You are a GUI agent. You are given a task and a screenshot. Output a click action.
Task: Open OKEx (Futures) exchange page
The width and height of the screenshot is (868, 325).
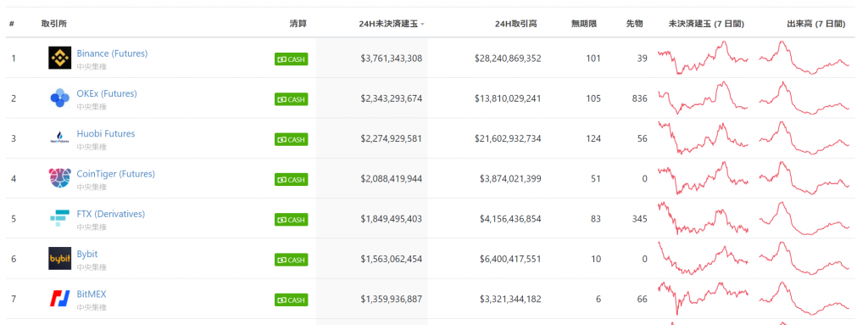pos(106,93)
